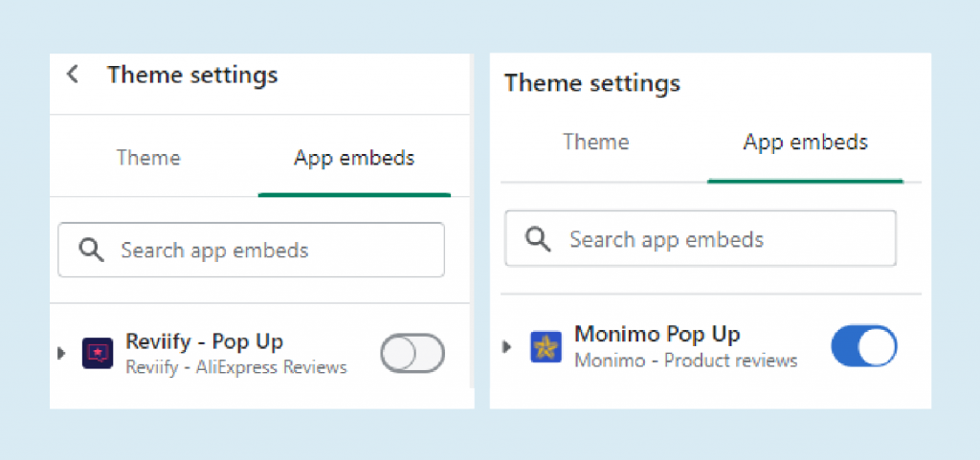
Task: Click the Theme settings heading in the right panel
Action: [x=592, y=83]
